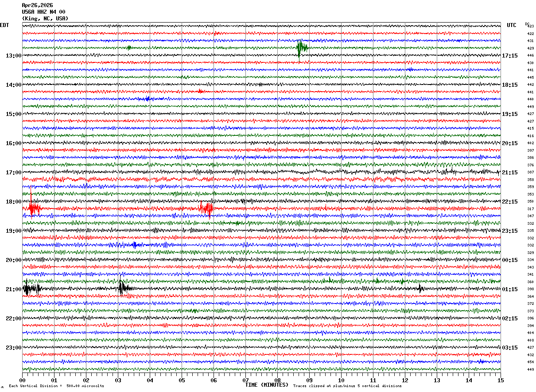
Task: Click the DC offset value 423
Action: 531,27
